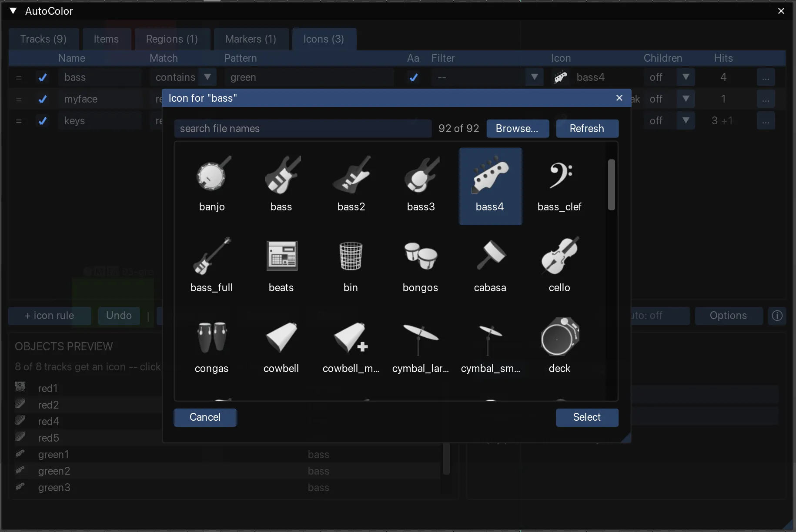Open the ... menu for bass row
Viewport: 796px width, 532px height.
point(766,77)
